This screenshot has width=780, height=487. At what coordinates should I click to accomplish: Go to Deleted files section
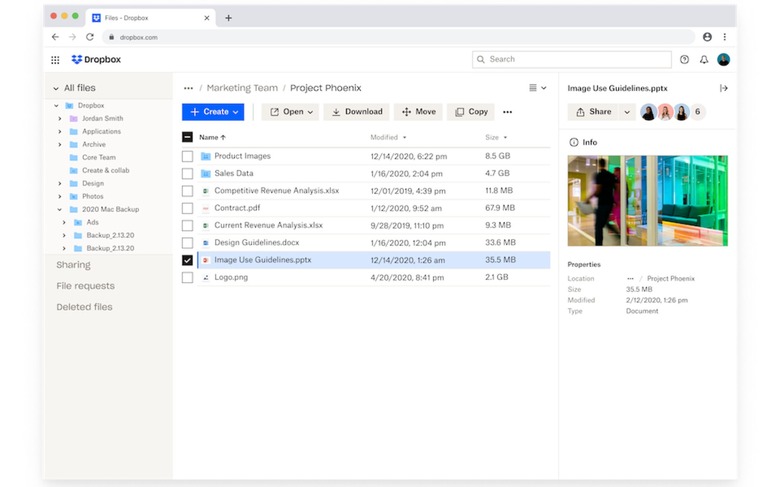pyautogui.click(x=84, y=307)
